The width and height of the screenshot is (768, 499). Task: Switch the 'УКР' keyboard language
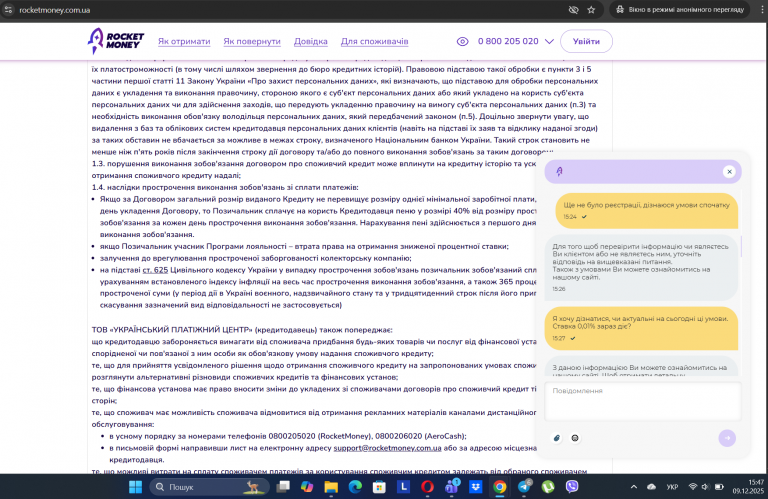(x=672, y=487)
